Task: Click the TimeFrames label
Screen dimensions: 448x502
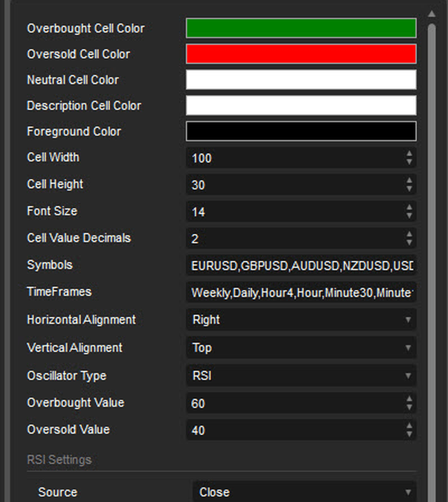Action: (x=59, y=292)
